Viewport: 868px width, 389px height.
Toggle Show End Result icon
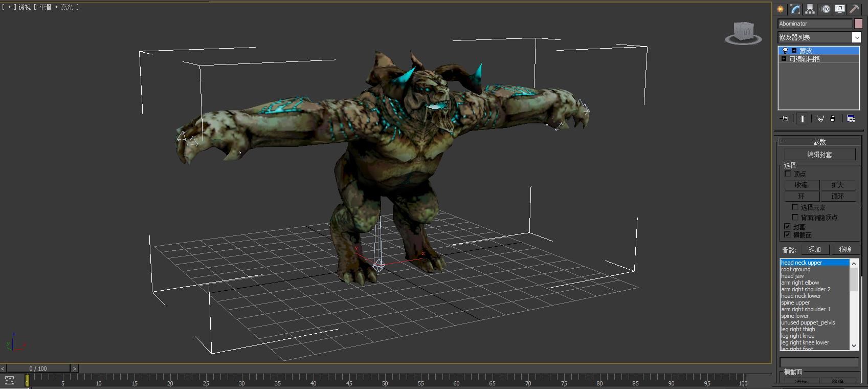803,119
